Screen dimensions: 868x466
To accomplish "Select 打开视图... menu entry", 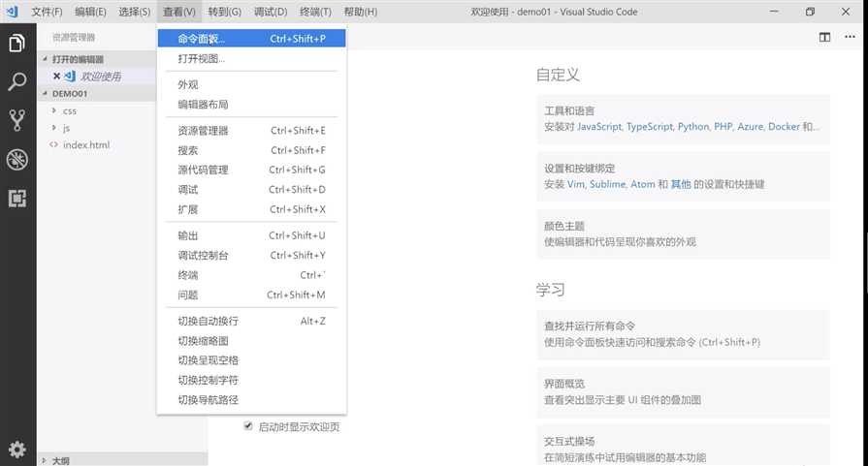I will pyautogui.click(x=252, y=58).
